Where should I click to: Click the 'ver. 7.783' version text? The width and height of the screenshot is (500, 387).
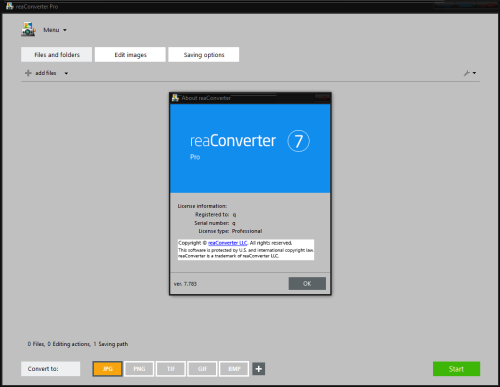[185, 284]
